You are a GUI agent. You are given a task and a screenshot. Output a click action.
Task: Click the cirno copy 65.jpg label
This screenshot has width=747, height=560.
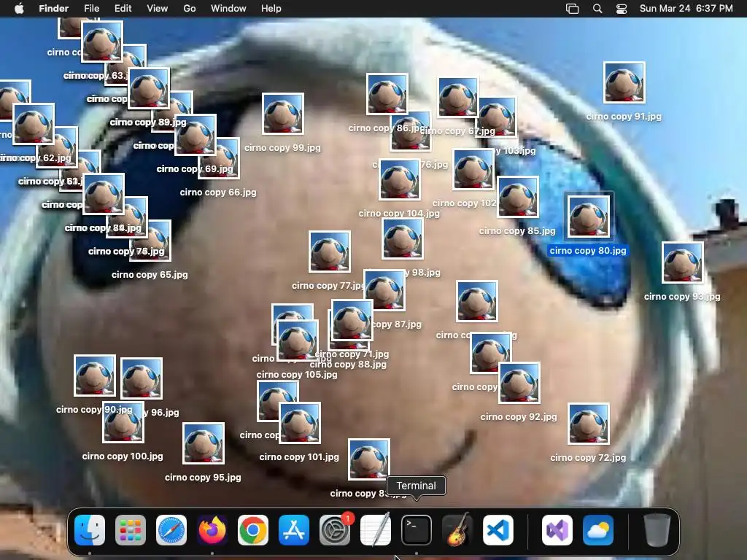pos(150,275)
